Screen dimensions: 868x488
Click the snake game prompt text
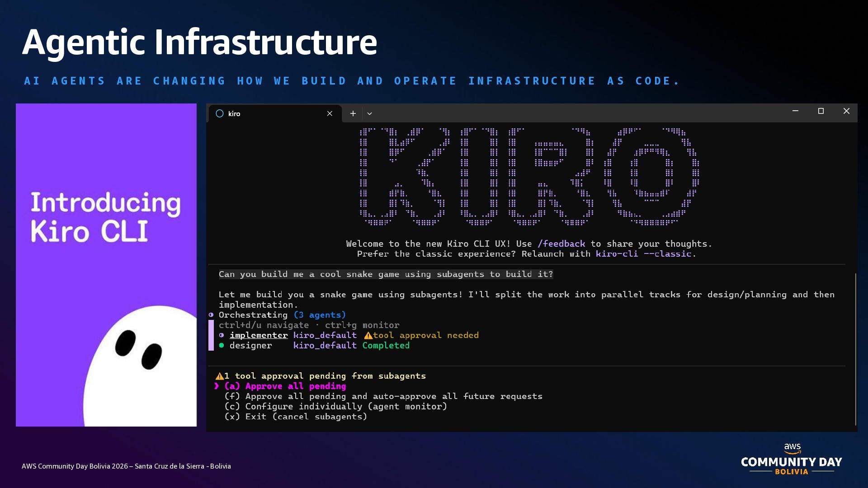(x=386, y=274)
